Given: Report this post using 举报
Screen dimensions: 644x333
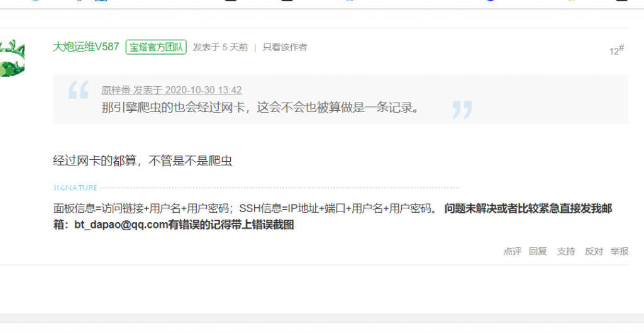Looking at the screenshot, I should click(x=619, y=251).
